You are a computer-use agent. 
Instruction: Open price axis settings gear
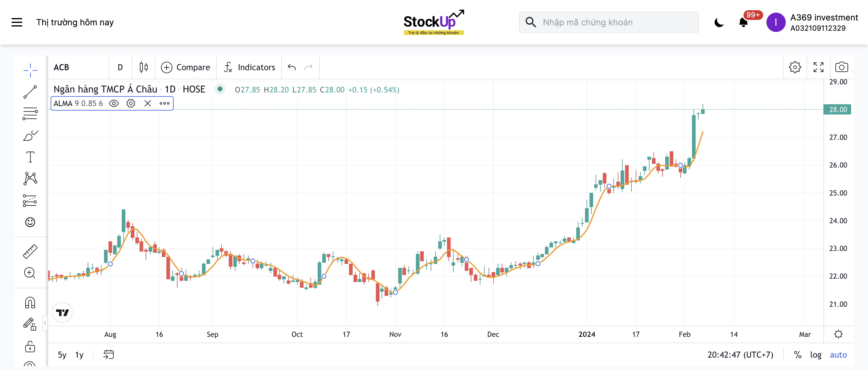click(x=838, y=334)
